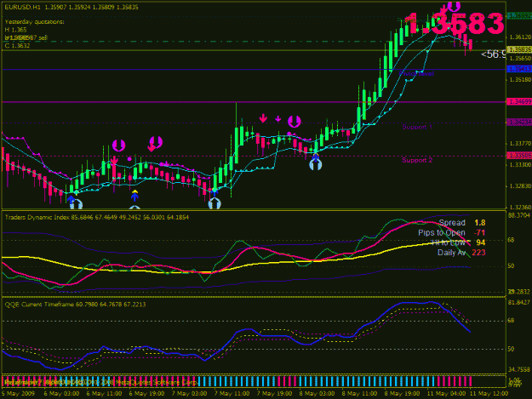
Task: Click the red 1.33505 Support 2 price tag
Action: [x=519, y=156]
